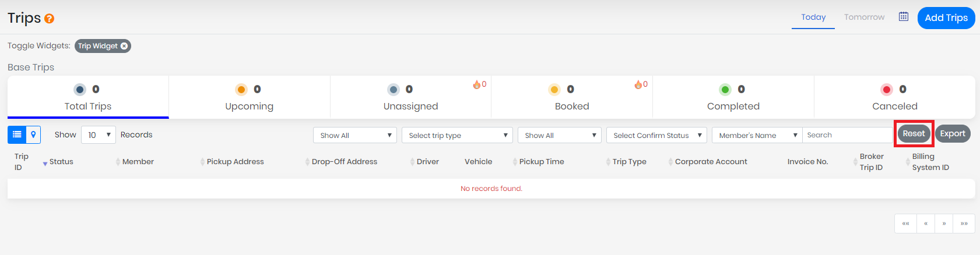Select the Booked trips tab
The image size is (980, 255).
pos(572,97)
